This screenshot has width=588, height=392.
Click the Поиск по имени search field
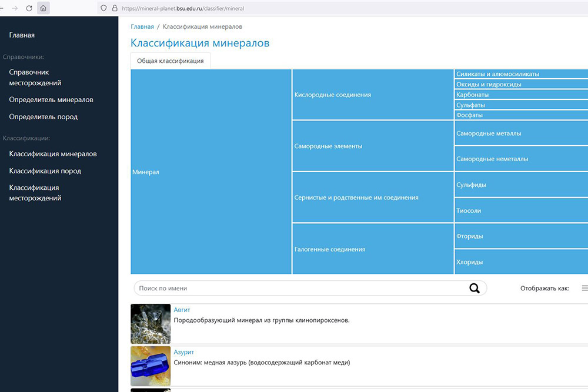click(x=300, y=289)
